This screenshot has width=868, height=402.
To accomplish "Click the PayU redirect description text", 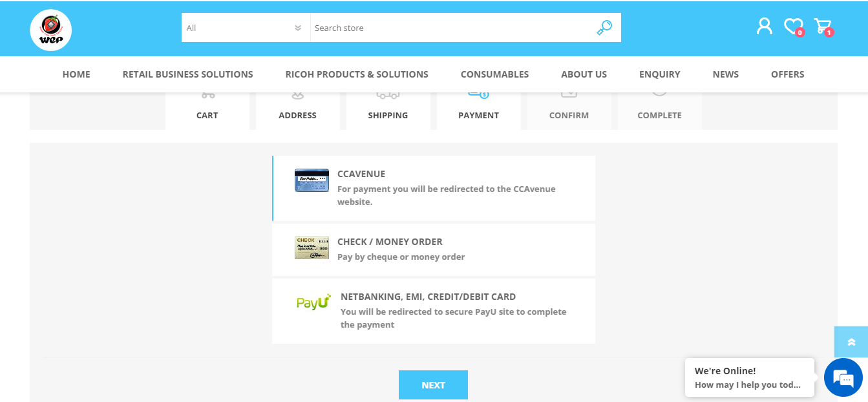I will coord(453,318).
